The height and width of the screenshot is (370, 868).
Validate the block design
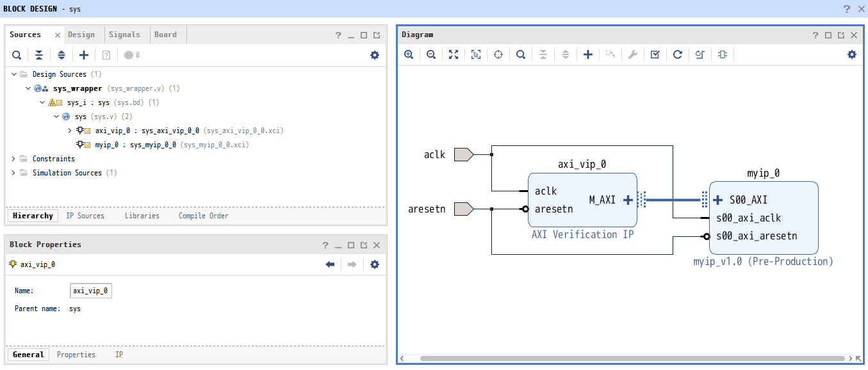(655, 54)
